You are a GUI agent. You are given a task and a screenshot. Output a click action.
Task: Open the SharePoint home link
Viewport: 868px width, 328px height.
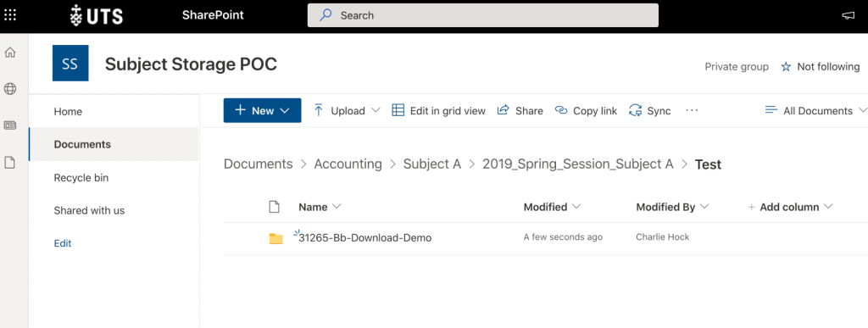click(x=213, y=15)
